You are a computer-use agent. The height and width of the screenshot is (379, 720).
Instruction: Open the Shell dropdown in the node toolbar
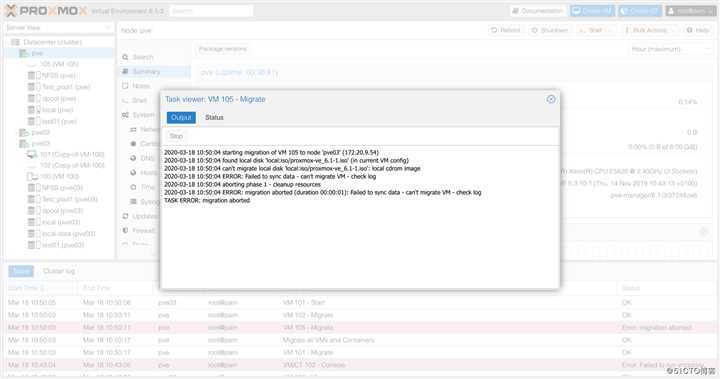595,30
